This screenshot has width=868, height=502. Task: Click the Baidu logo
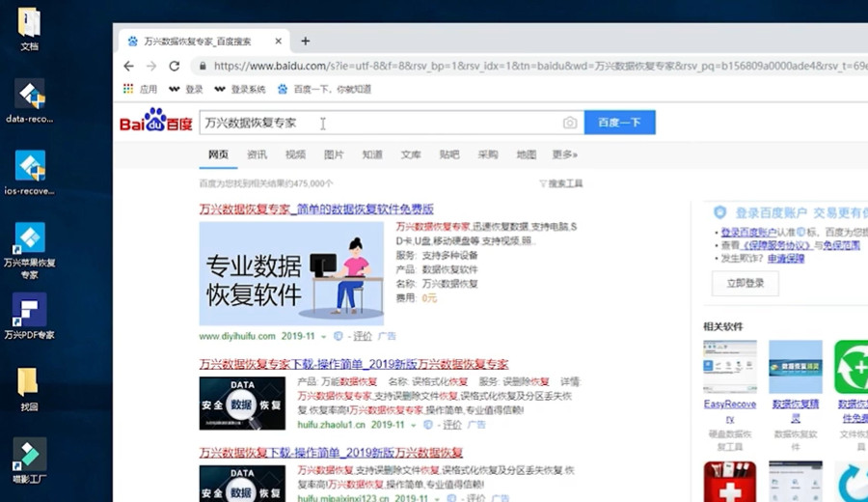(156, 121)
